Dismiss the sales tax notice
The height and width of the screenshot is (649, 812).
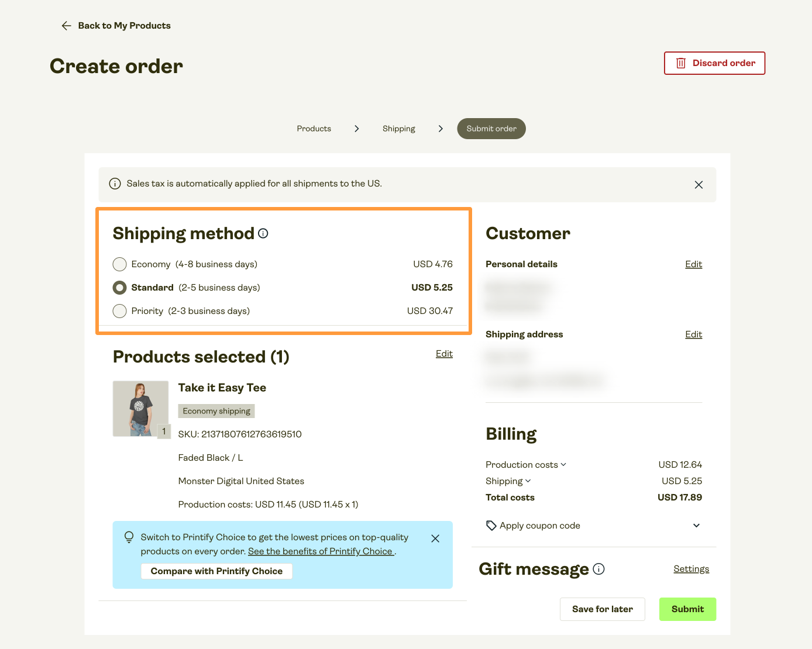[x=699, y=185]
